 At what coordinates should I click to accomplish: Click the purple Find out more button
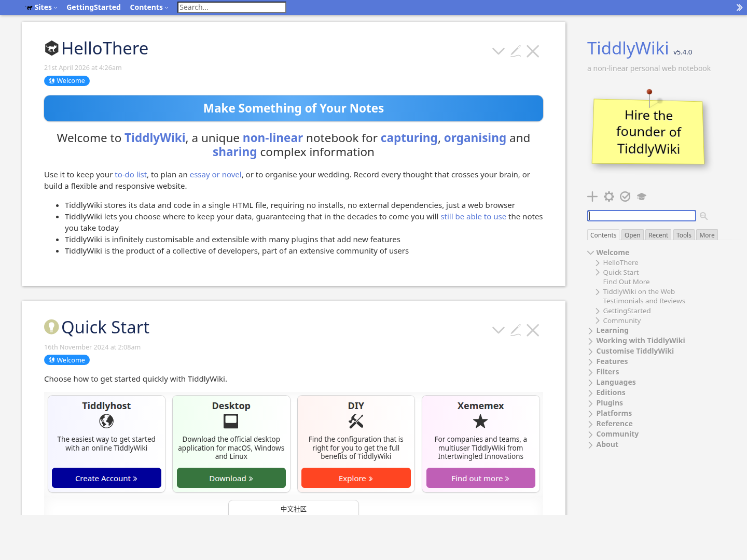click(480, 478)
